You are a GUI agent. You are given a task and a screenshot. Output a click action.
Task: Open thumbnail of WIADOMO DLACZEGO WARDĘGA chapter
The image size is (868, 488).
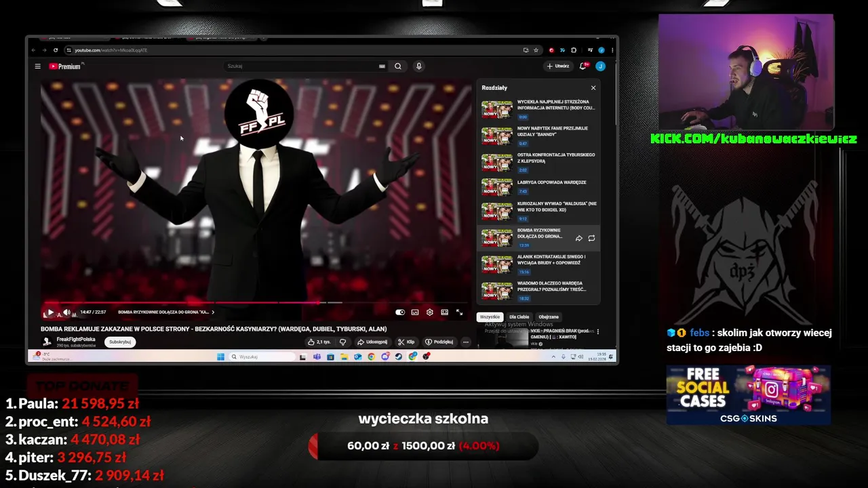(x=497, y=291)
